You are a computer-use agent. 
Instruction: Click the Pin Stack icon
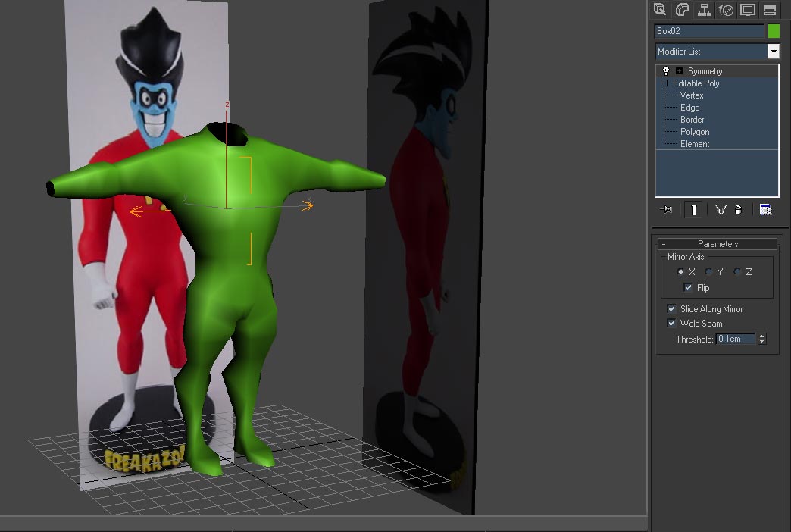click(667, 209)
